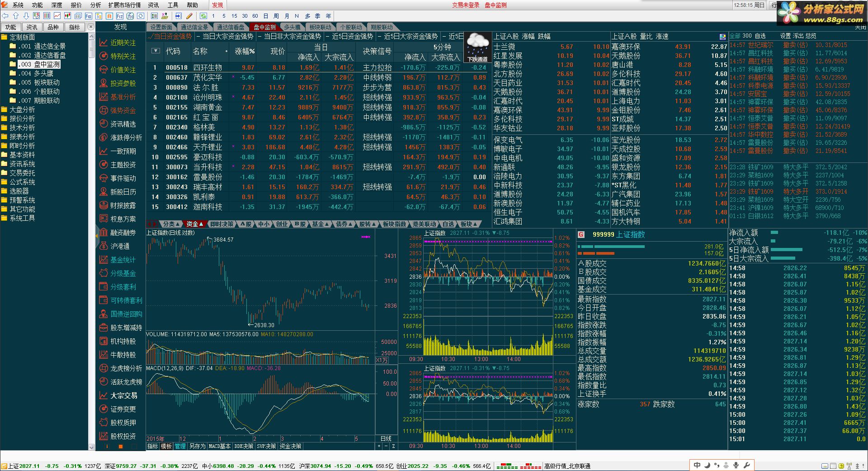Switch period to 15 minute
Screen dimensions: 868x471
[234, 16]
